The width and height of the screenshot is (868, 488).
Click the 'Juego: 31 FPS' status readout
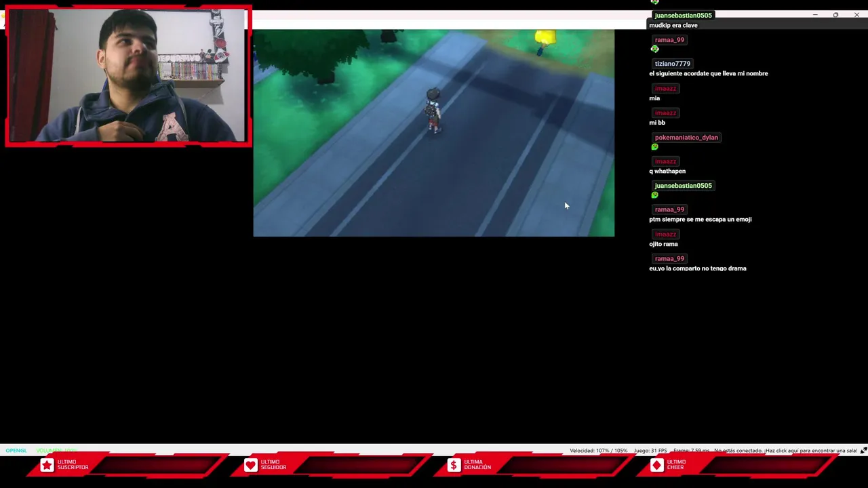tap(650, 451)
